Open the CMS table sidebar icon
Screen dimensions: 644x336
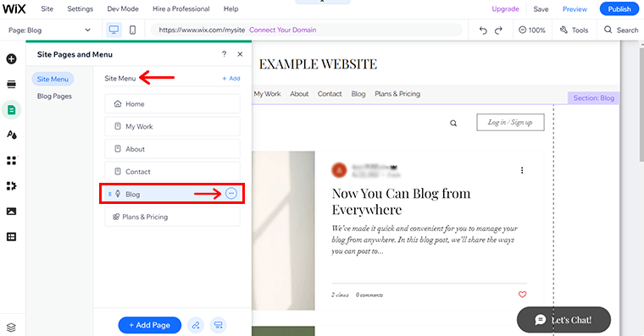coord(12,237)
